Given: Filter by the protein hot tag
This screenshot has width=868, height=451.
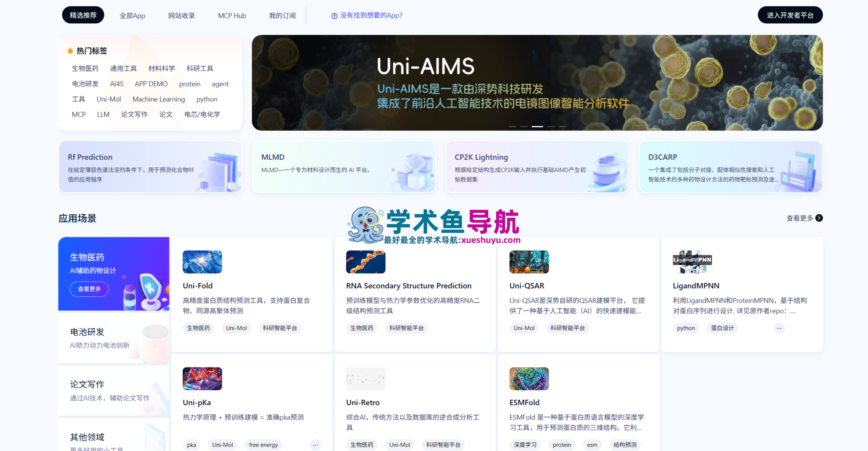Looking at the screenshot, I should pos(190,84).
